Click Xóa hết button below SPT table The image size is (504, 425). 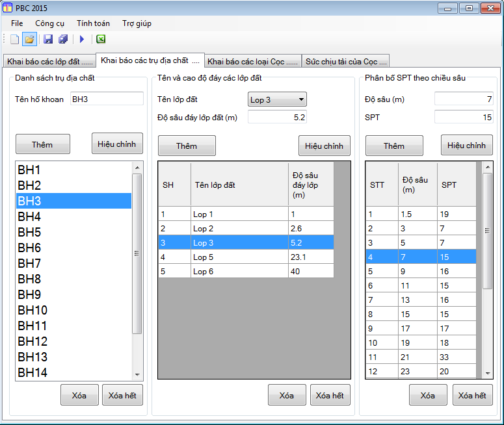[473, 395]
